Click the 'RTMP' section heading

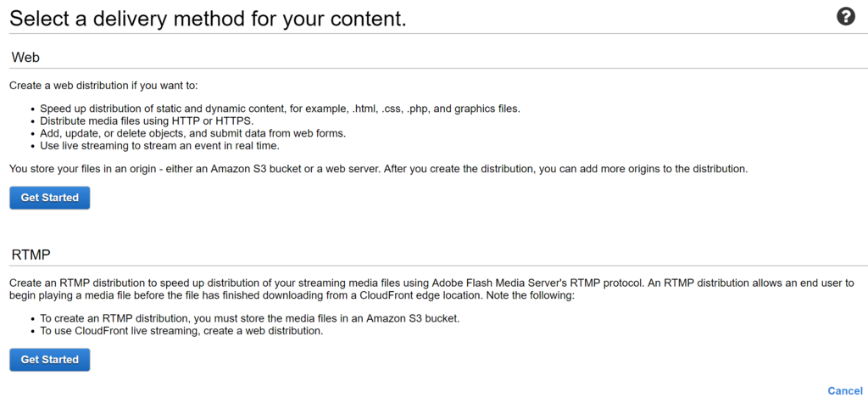[31, 254]
